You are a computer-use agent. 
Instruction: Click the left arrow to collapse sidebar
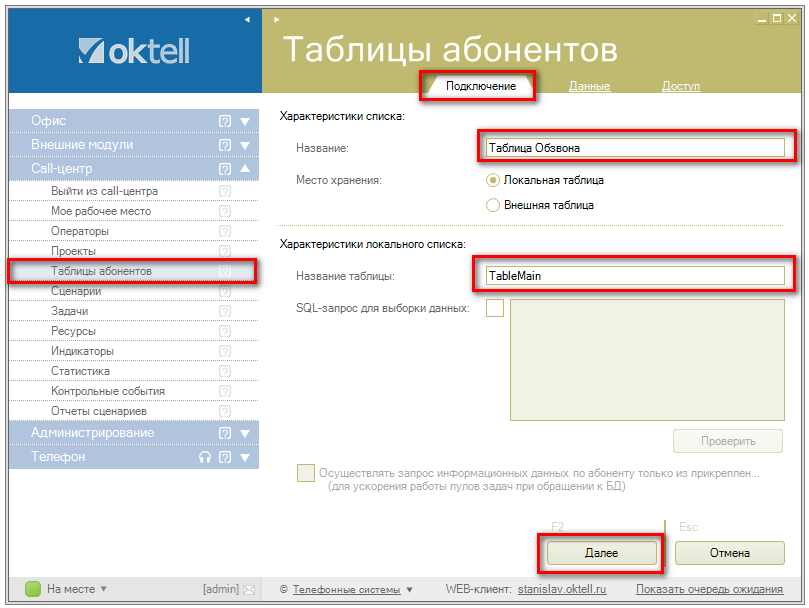[x=247, y=19]
